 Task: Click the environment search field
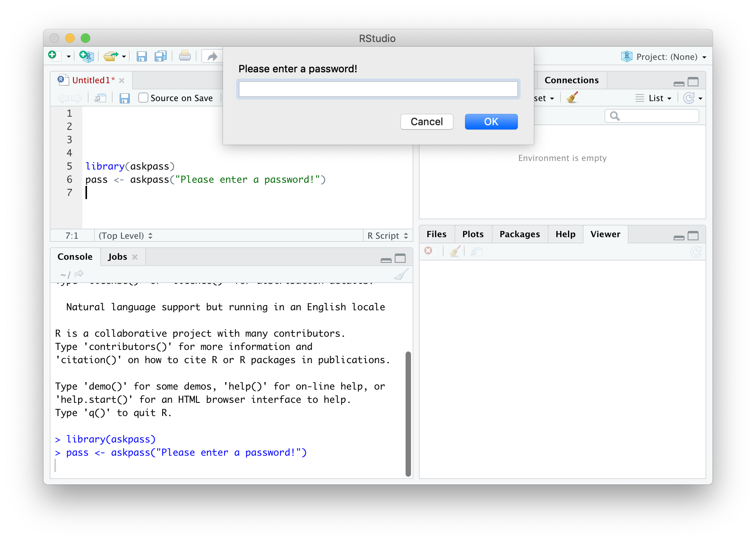[652, 116]
